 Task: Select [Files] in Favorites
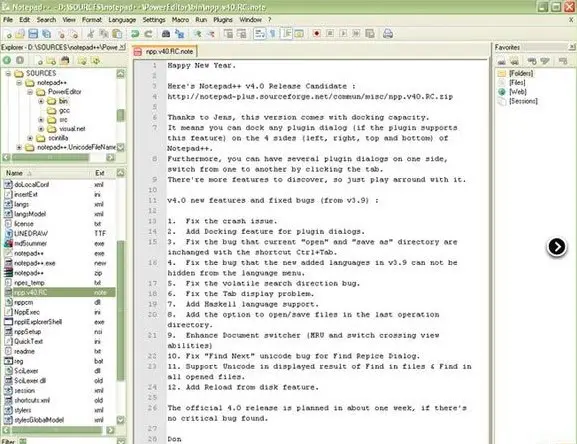coord(517,82)
